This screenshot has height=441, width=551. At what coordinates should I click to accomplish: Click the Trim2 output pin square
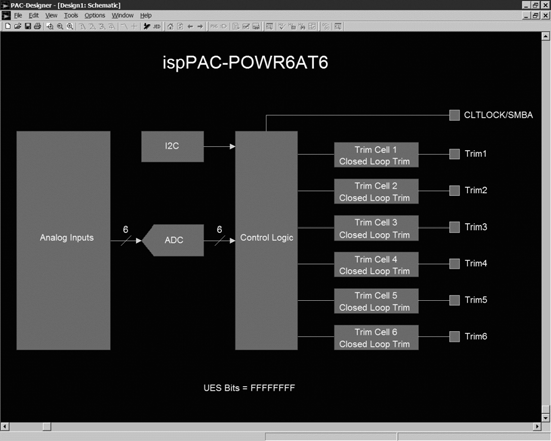pyautogui.click(x=454, y=190)
